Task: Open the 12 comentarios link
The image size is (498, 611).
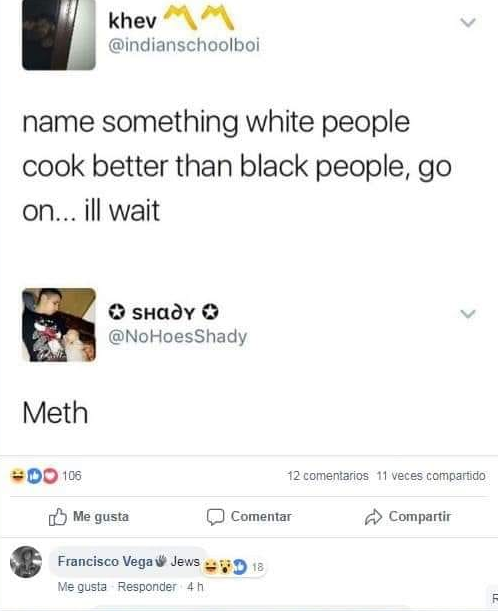Action: pyautogui.click(x=328, y=476)
